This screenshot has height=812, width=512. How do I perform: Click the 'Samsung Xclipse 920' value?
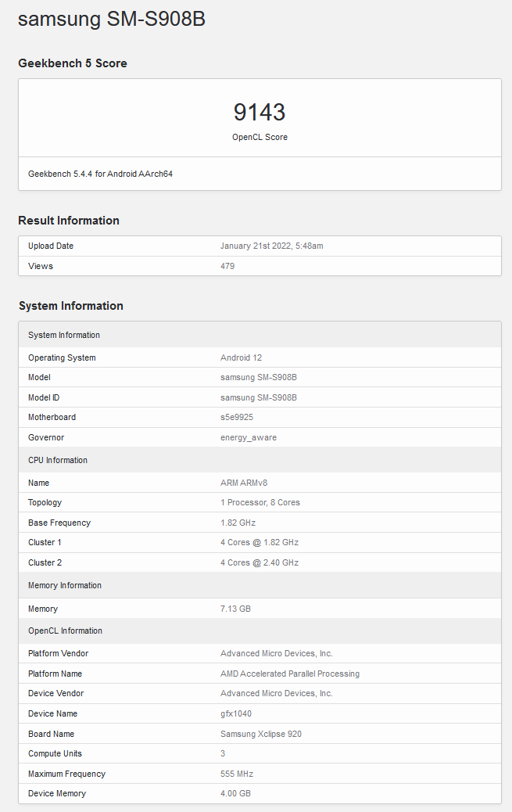pyautogui.click(x=261, y=734)
